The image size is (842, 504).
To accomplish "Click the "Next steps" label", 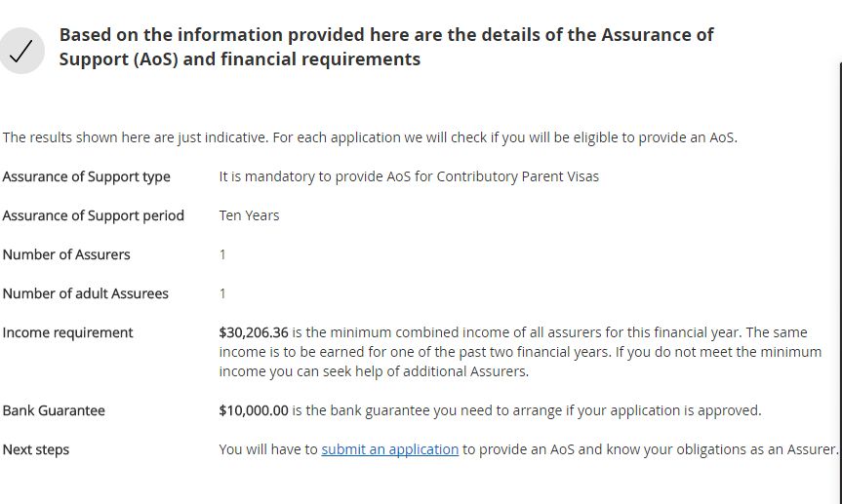I will tap(36, 449).
